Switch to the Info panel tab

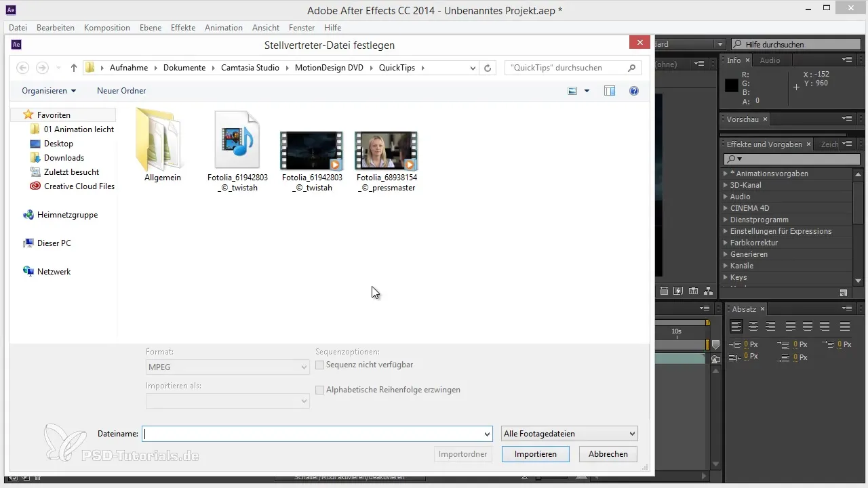click(734, 60)
